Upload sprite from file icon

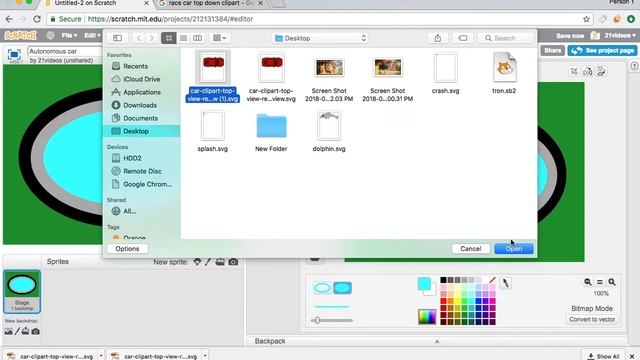(x=220, y=262)
